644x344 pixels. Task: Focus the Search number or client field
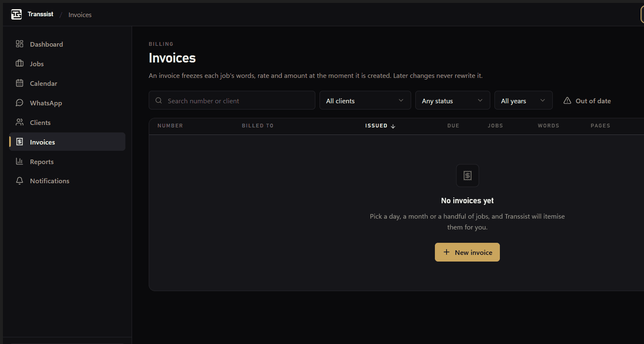coord(232,100)
